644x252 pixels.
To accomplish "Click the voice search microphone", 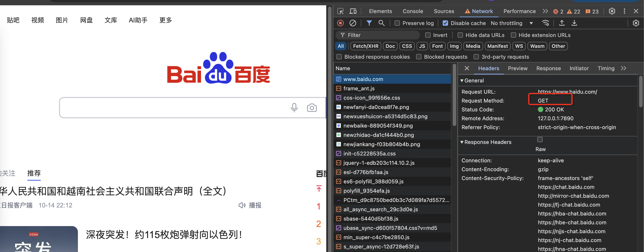I will pyautogui.click(x=294, y=108).
